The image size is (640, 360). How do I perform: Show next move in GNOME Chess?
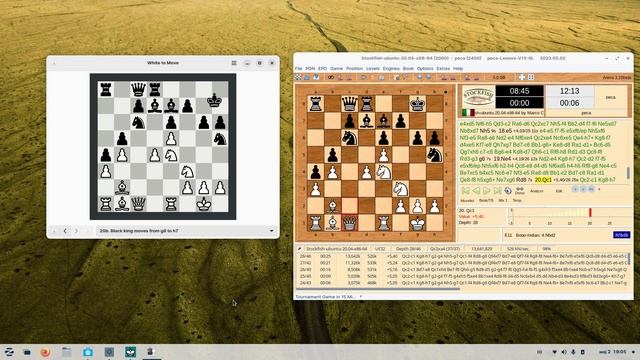coord(76,231)
